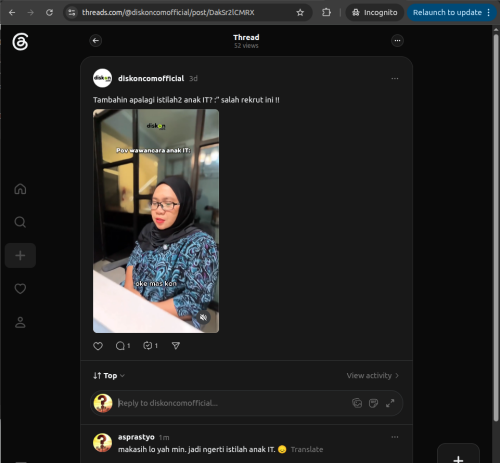Click Relaunch to update
Viewport: 500px width, 463px height.
[x=447, y=13]
